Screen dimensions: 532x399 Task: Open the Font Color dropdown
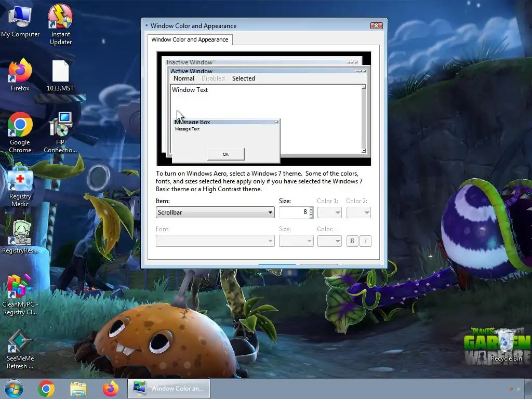coord(329,241)
